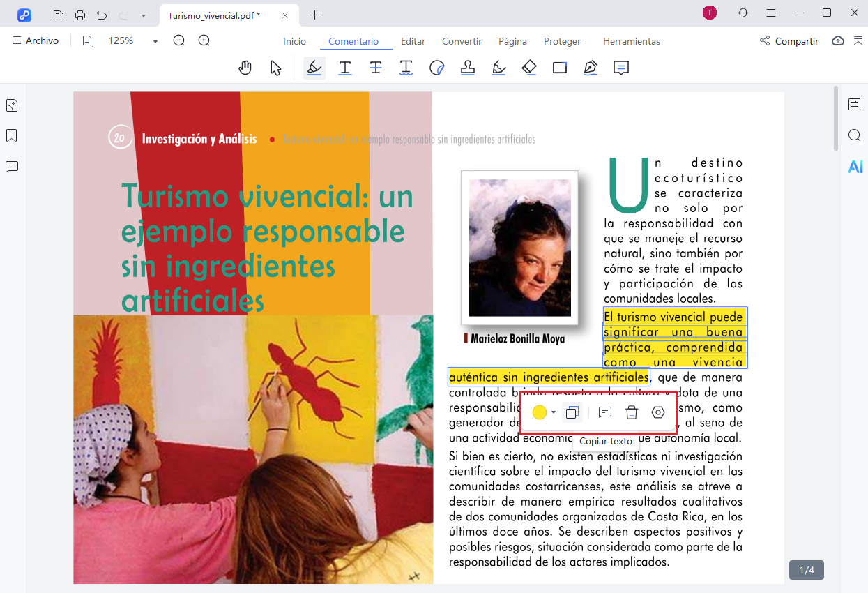Select the Stamp tool

(x=468, y=68)
